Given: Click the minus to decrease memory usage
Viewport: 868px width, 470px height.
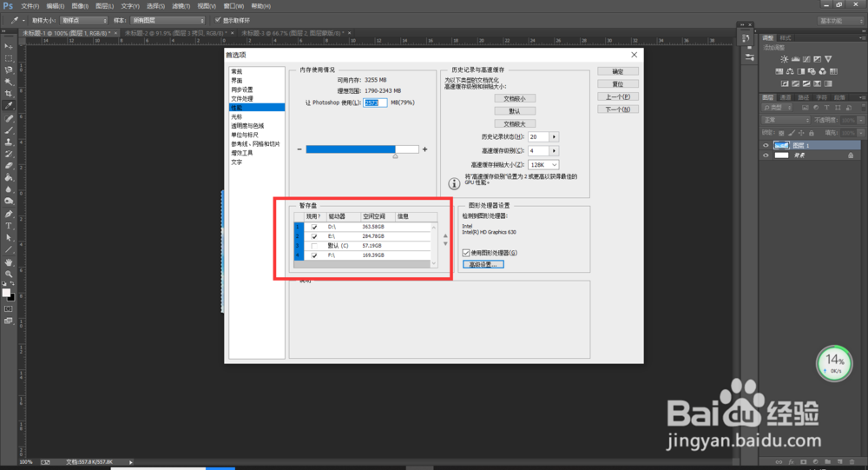Looking at the screenshot, I should tap(299, 149).
